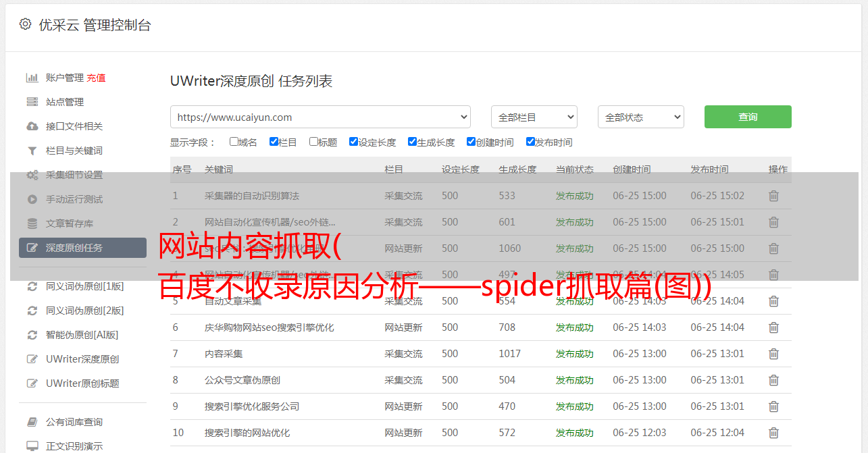
Task: Click the UWriter原创标题 pencil icon
Action: 32,383
